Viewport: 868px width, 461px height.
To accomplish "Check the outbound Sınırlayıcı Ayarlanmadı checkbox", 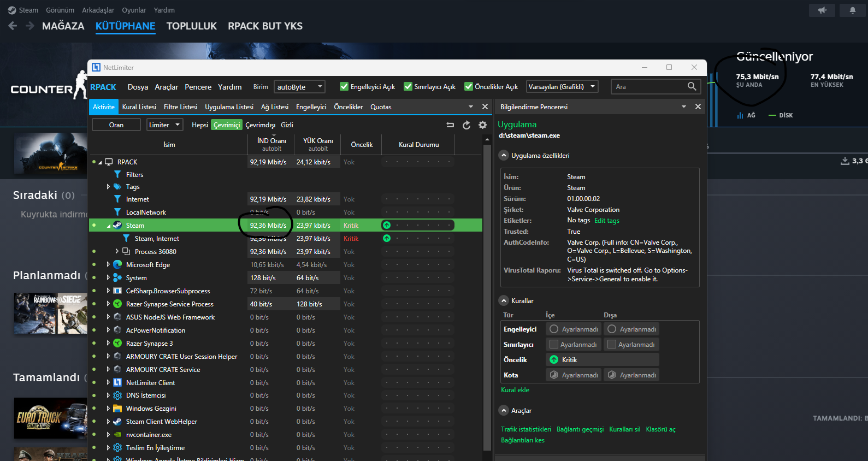I will click(612, 344).
